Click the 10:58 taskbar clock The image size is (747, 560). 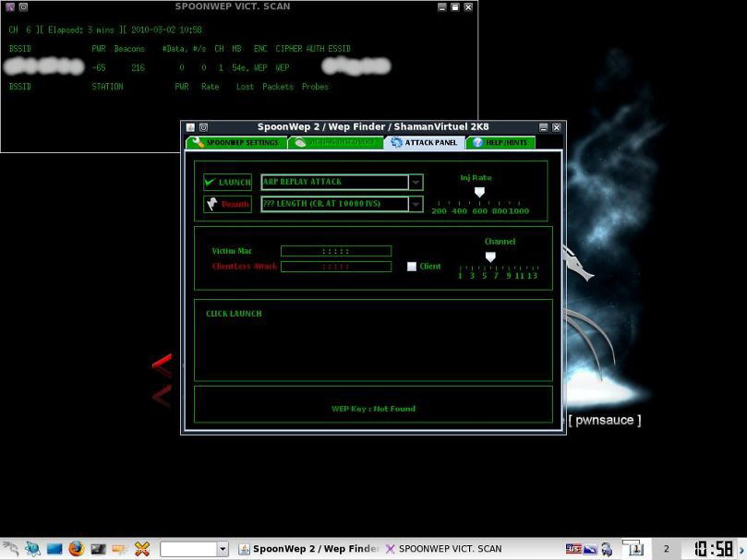coord(713,549)
